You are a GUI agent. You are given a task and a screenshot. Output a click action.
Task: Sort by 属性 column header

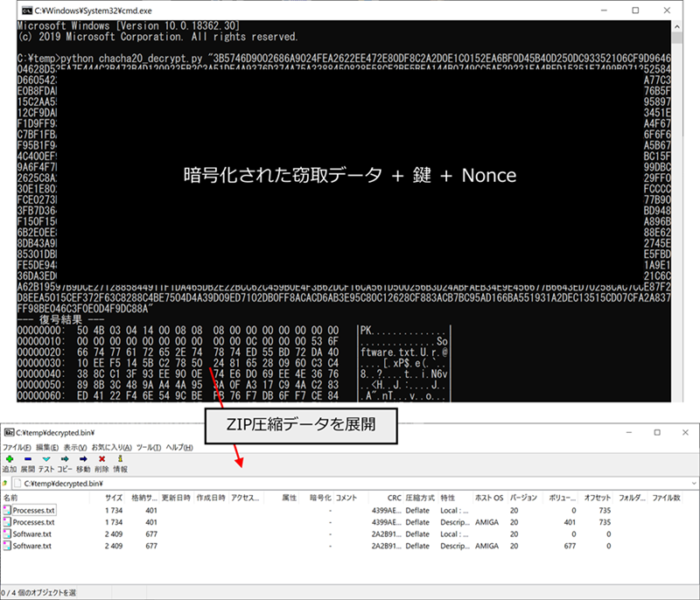point(290,498)
